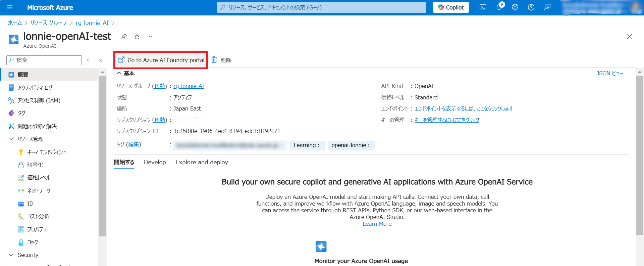Click 編集 link for tags
Image resolution: width=644 pixels, height=266 pixels.
(x=133, y=144)
